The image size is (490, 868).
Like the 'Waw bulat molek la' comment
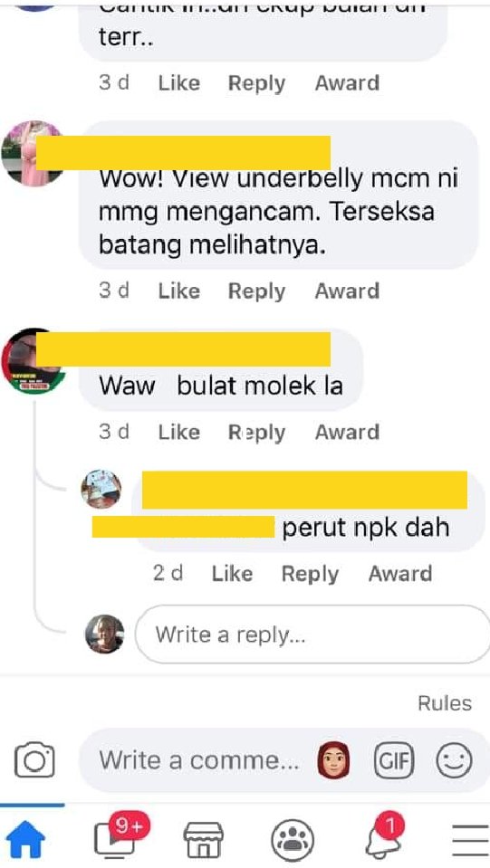click(178, 432)
